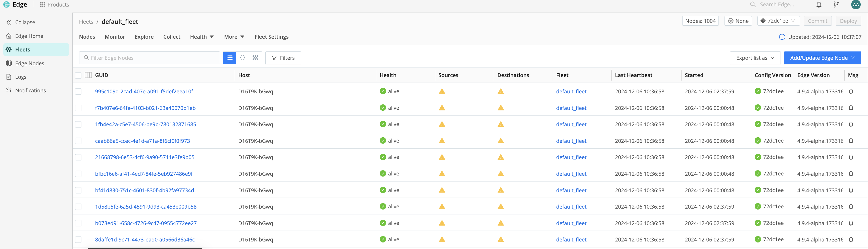
Task: Open Edge Nodes in the sidebar
Action: point(29,63)
